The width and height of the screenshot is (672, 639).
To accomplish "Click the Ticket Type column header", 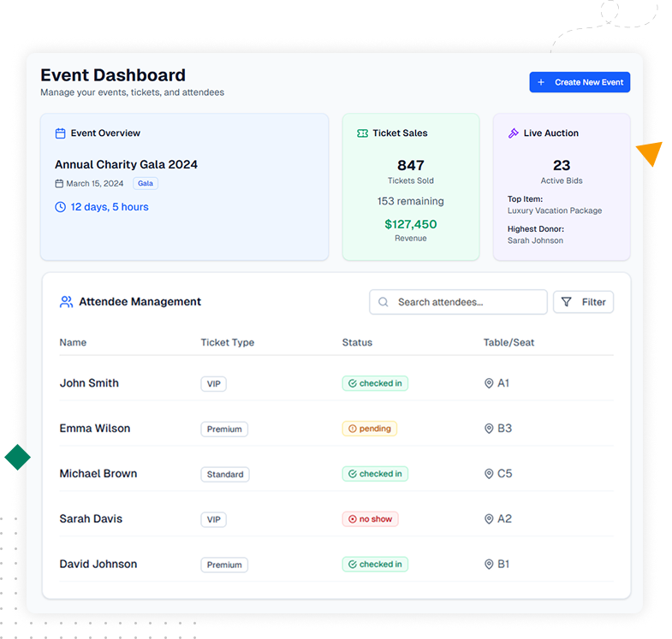I will 227,343.
